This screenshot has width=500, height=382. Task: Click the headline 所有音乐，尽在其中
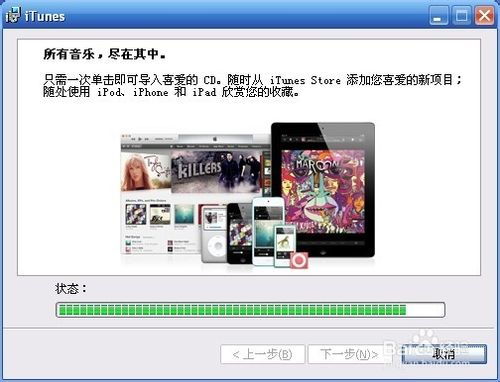click(104, 54)
